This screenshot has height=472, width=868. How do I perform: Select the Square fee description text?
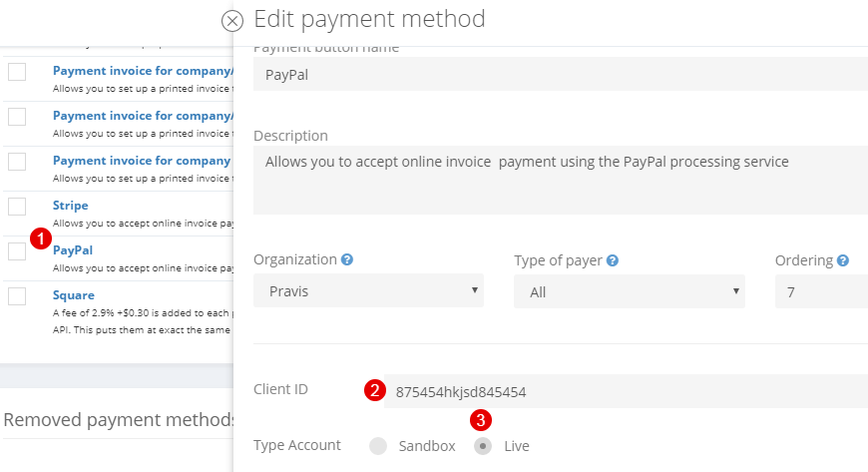point(143,321)
